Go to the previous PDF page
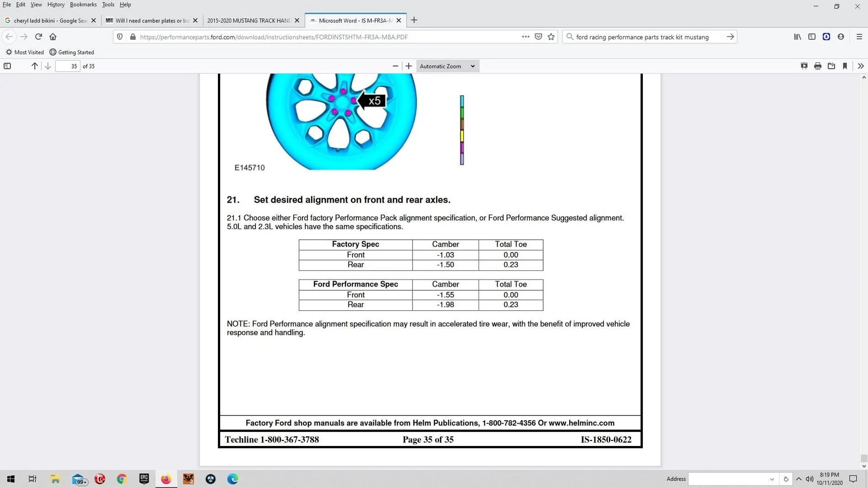Image resolution: width=868 pixels, height=488 pixels. pos(34,66)
